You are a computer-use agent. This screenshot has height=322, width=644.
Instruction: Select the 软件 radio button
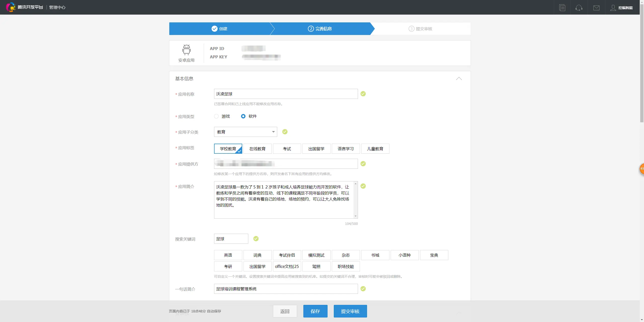click(x=243, y=116)
